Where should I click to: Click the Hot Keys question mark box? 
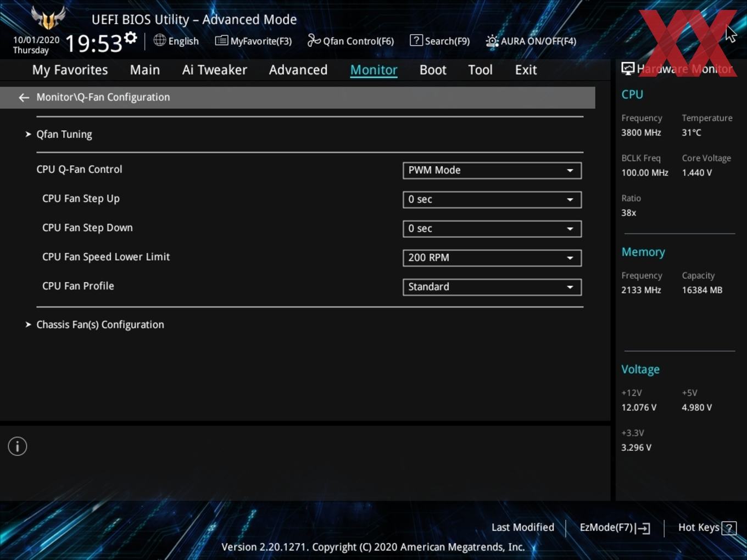729,528
